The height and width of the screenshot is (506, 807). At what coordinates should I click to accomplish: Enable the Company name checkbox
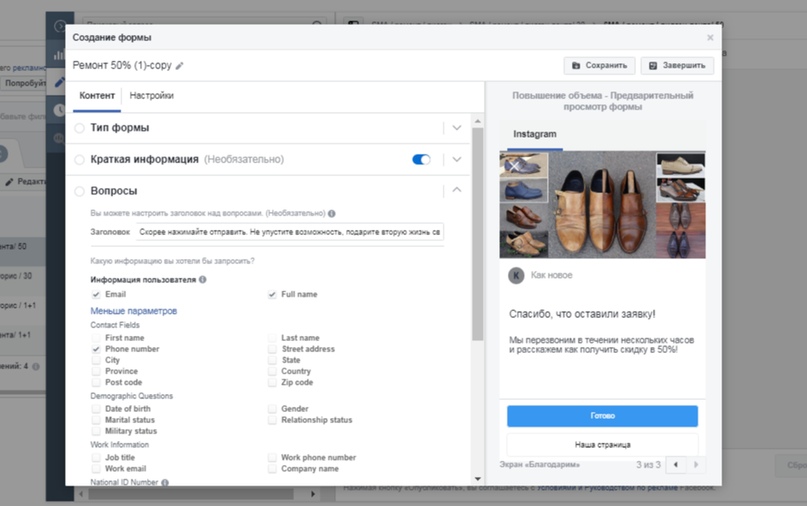pyautogui.click(x=273, y=469)
